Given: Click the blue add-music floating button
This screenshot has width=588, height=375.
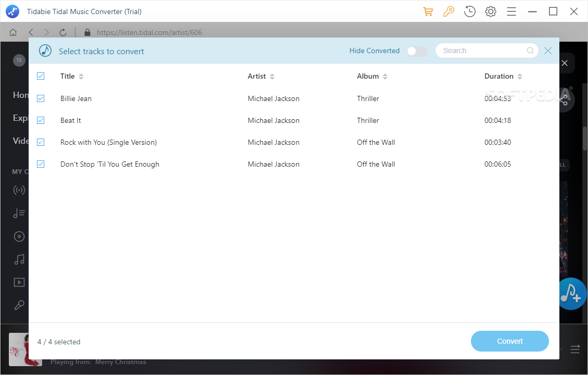Looking at the screenshot, I should (572, 294).
